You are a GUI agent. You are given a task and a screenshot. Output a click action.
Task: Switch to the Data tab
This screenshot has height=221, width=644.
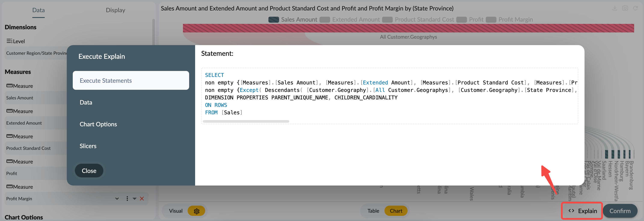pyautogui.click(x=39, y=10)
